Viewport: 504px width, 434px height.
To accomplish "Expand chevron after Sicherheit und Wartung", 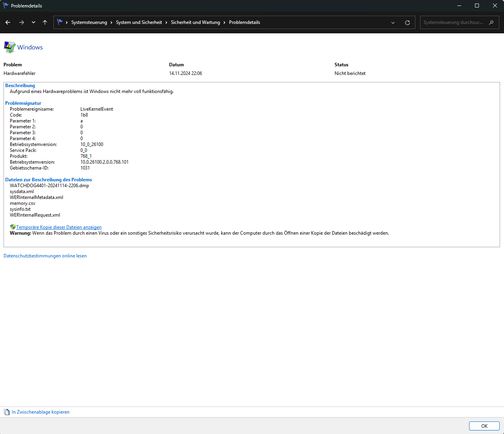I will coord(224,22).
